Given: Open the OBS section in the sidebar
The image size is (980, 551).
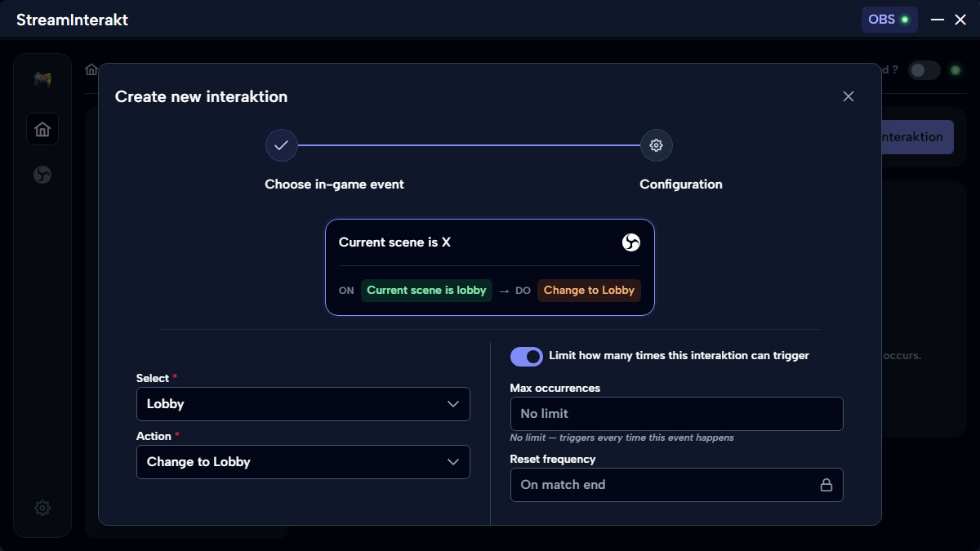Looking at the screenshot, I should (42, 175).
